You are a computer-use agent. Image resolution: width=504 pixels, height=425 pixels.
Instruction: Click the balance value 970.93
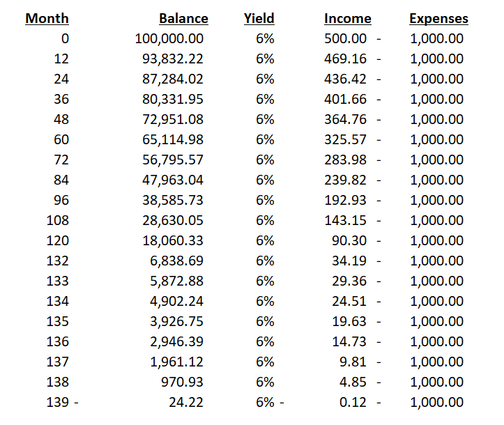(x=181, y=382)
